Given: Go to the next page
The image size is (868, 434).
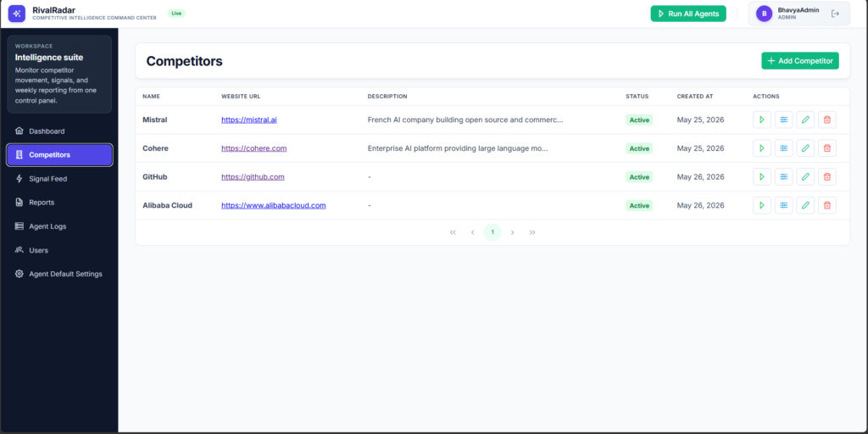Looking at the screenshot, I should [x=513, y=232].
